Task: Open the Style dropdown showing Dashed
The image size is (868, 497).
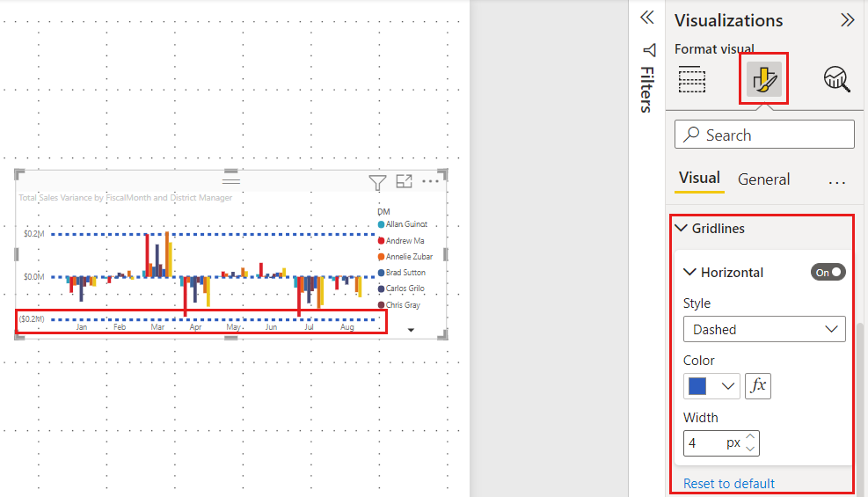Action: coord(764,329)
